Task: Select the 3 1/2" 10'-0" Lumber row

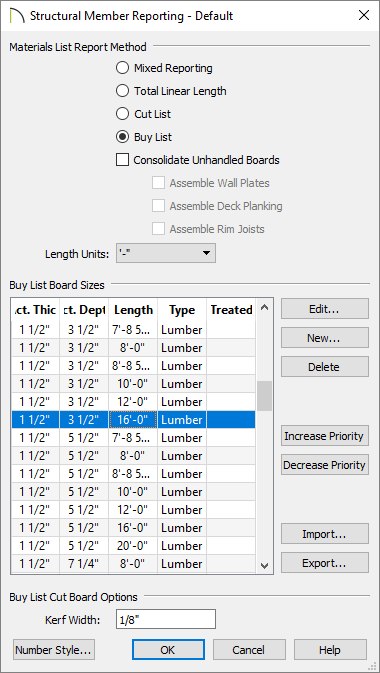Action: [133, 384]
